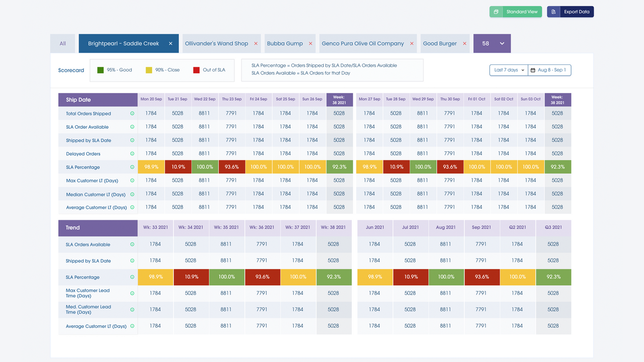This screenshot has height=362, width=644.
Task: Click the green 95% - Good legend swatch
Action: tap(100, 70)
